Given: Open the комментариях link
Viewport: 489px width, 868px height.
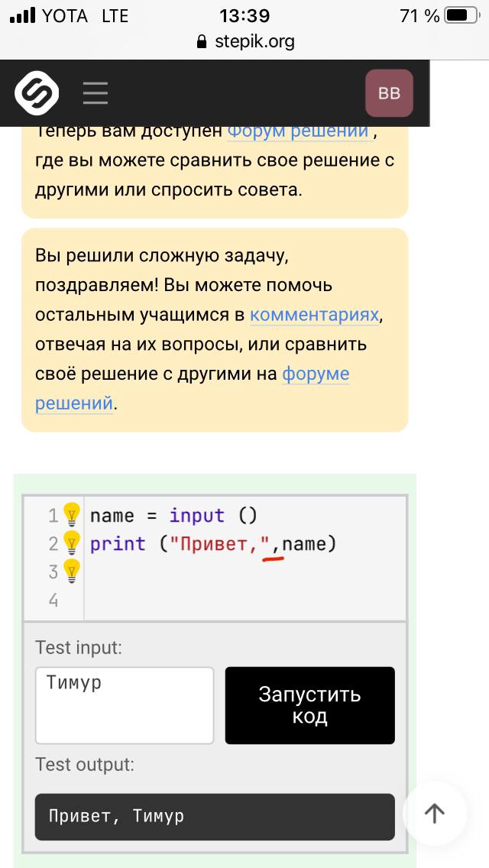Looking at the screenshot, I should pyautogui.click(x=315, y=315).
